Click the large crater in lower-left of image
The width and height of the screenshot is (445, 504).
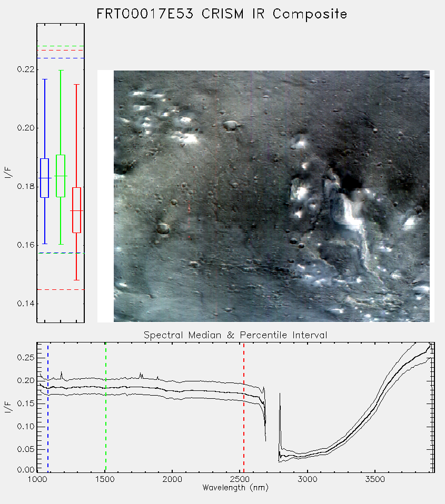163,228
